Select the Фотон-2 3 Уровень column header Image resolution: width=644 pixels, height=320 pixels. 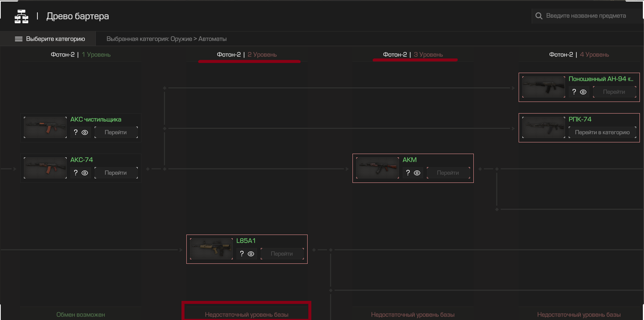(413, 55)
